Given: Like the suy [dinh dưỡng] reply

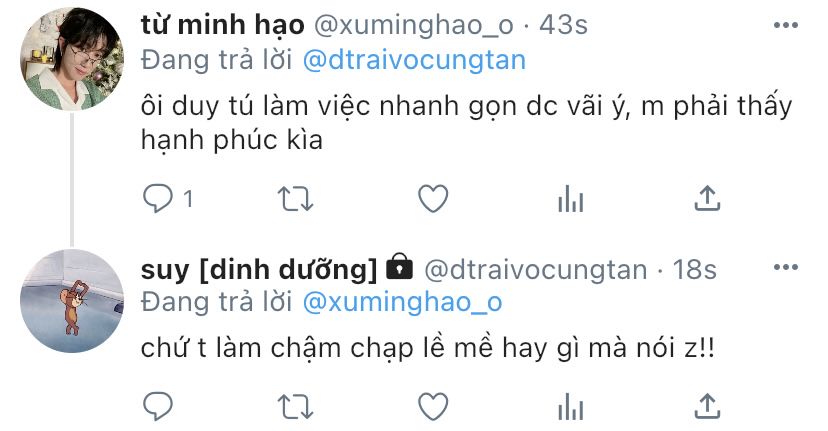Looking at the screenshot, I should (x=433, y=407).
